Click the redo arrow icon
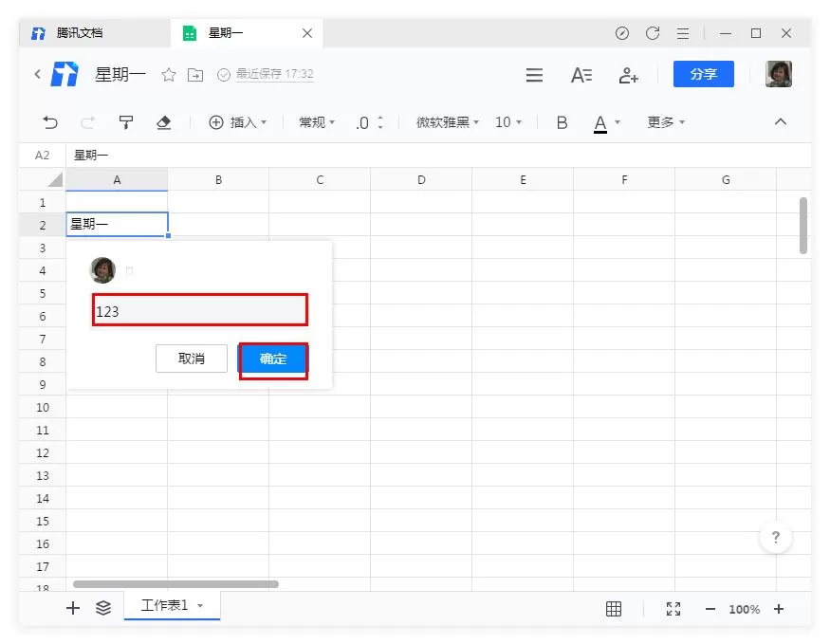The width and height of the screenshot is (830, 644). pos(88,122)
